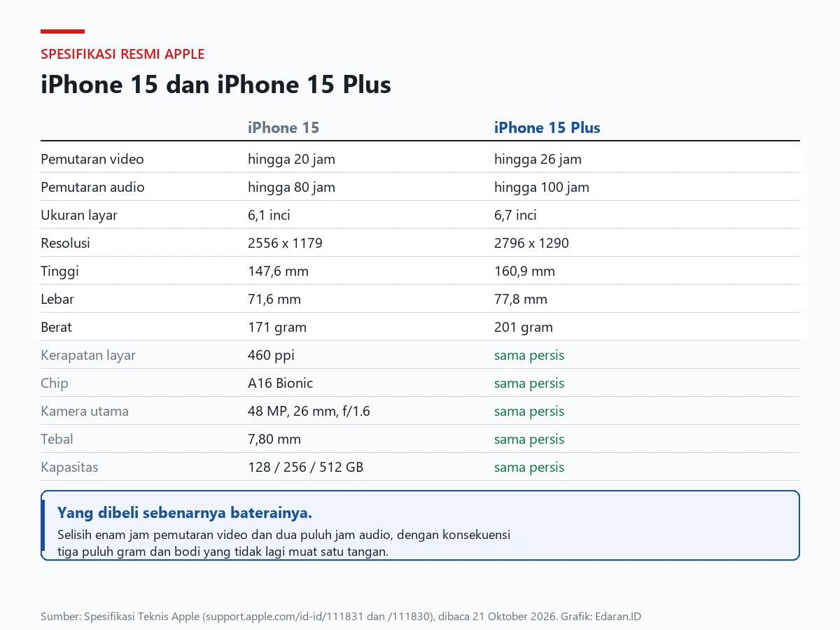Click the "160,9 mm" height value
This screenshot has height=630, width=840.
(524, 271)
